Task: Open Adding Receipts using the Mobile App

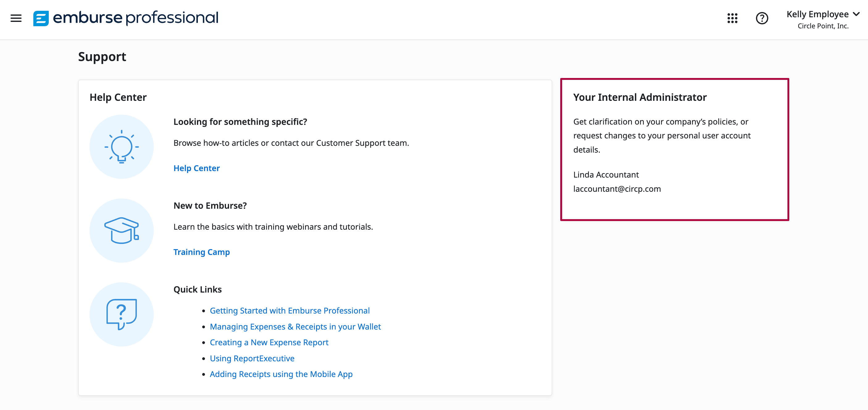Action: 281,374
